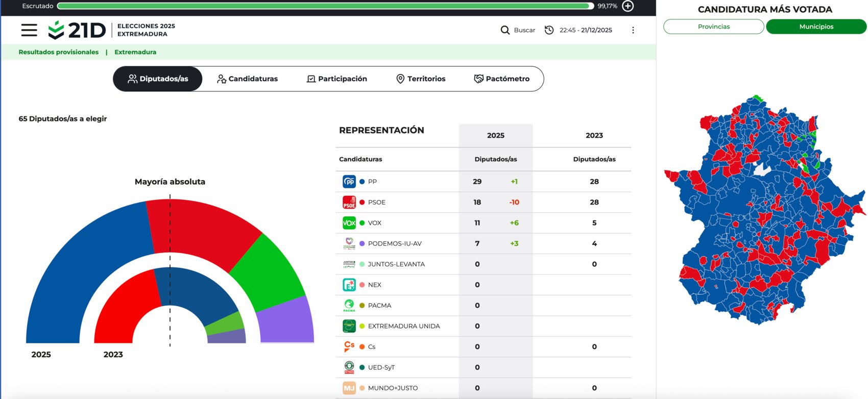Click the VOX party logo
This screenshot has width=868, height=399.
click(x=349, y=223)
